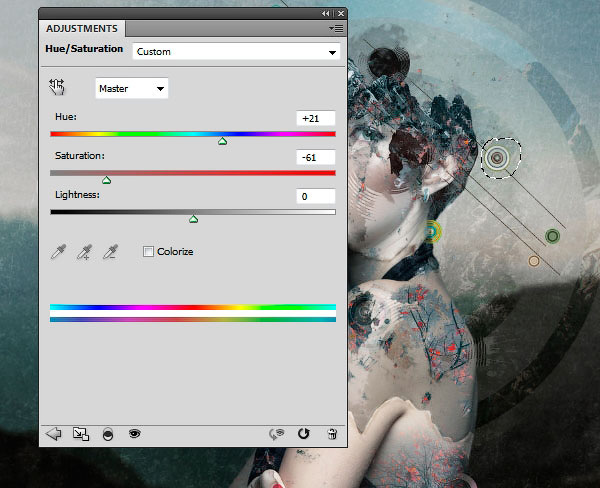
Task: Click the Saturation label text
Action: pyautogui.click(x=80, y=156)
